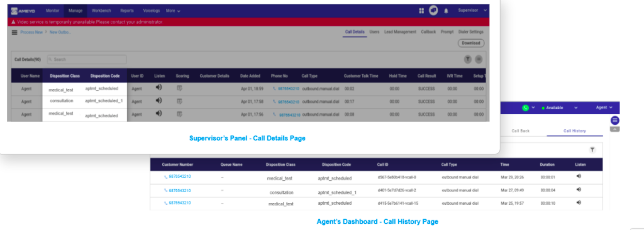Open the Voicelogs menu item
The width and height of the screenshot is (644, 230).
click(152, 11)
